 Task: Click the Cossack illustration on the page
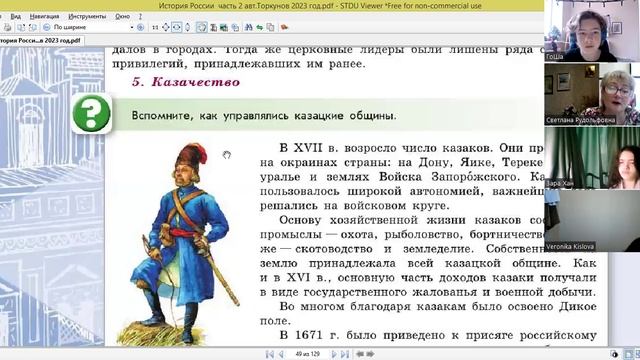[180, 244]
